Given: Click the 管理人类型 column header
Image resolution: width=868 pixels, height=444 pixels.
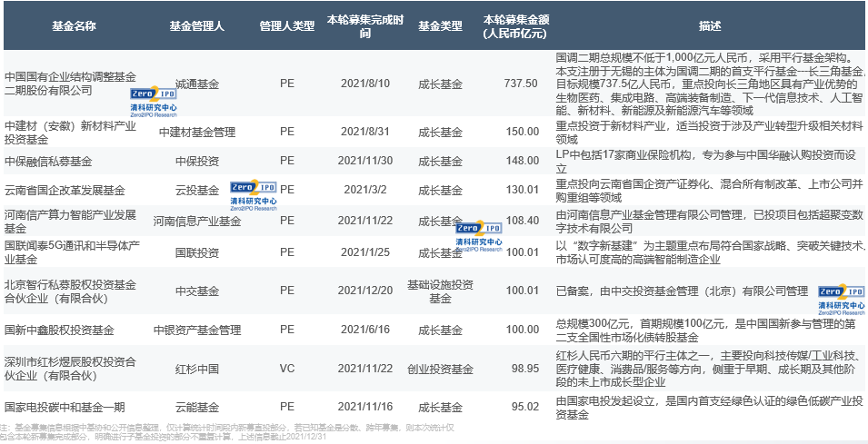Looking at the screenshot, I should click(286, 26).
